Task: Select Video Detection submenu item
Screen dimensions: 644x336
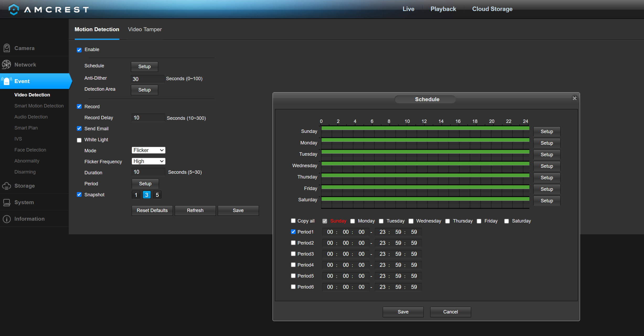Action: click(x=32, y=95)
